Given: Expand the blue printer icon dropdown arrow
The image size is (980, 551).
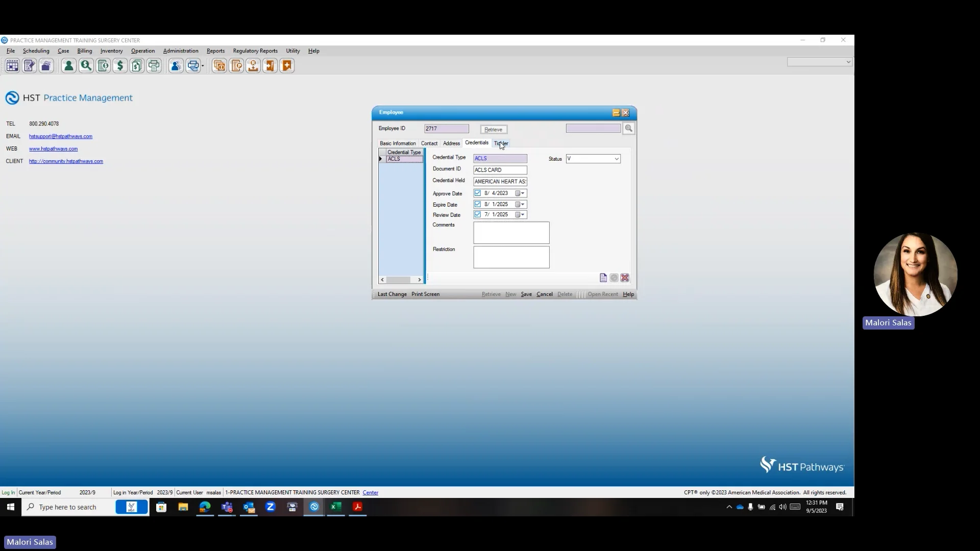Looking at the screenshot, I should pos(203,66).
